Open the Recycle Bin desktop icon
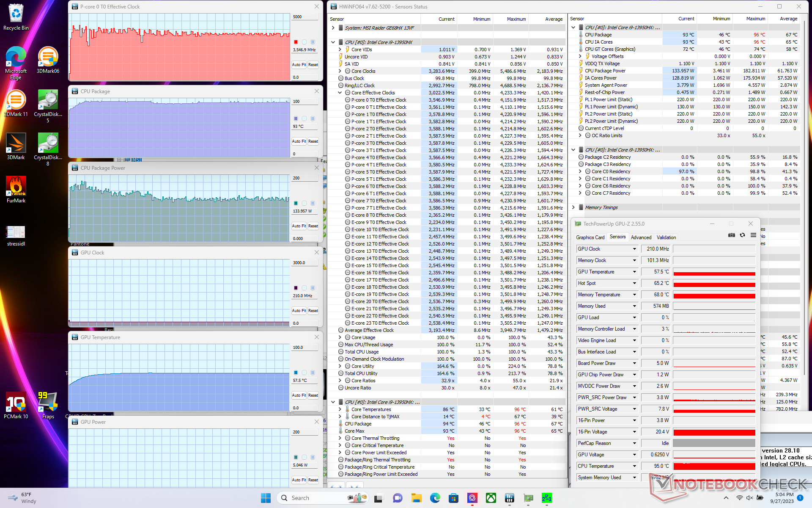The height and width of the screenshot is (508, 812). coord(16,17)
